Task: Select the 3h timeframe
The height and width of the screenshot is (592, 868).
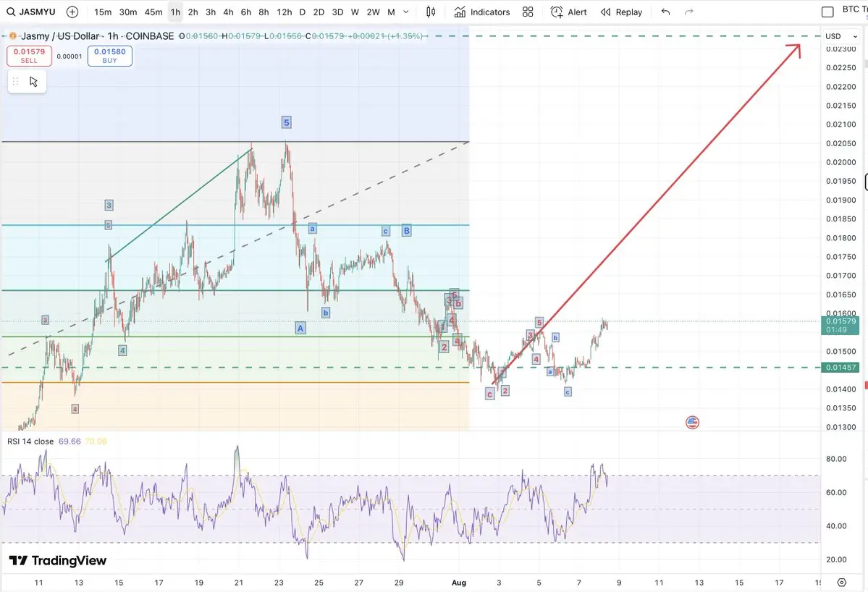Action: click(211, 12)
